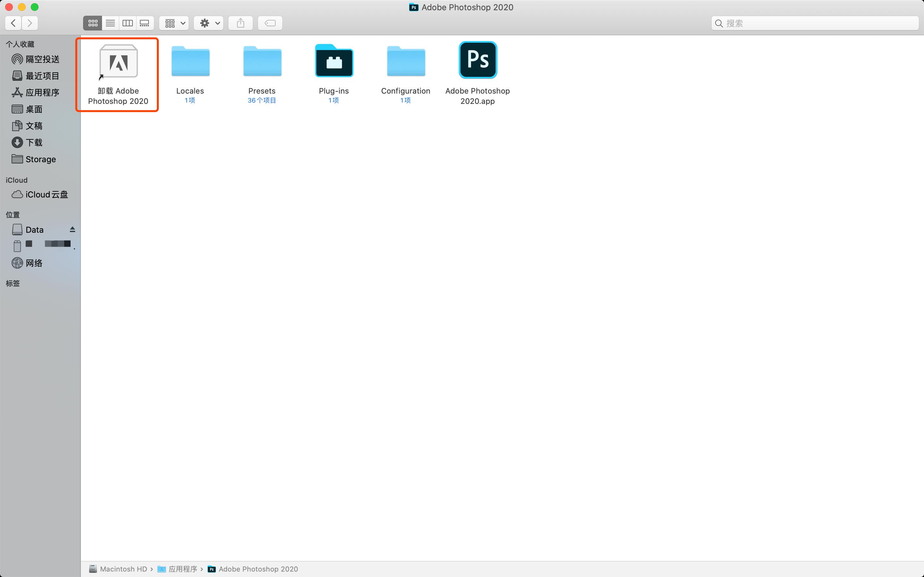
Task: Eject the Data volume
Action: coord(72,229)
